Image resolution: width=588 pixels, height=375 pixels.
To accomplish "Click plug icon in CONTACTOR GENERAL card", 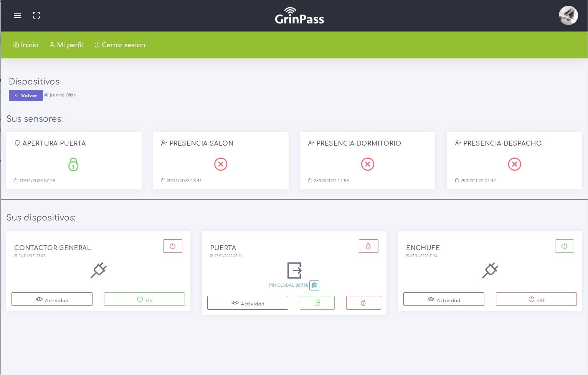I will (99, 270).
